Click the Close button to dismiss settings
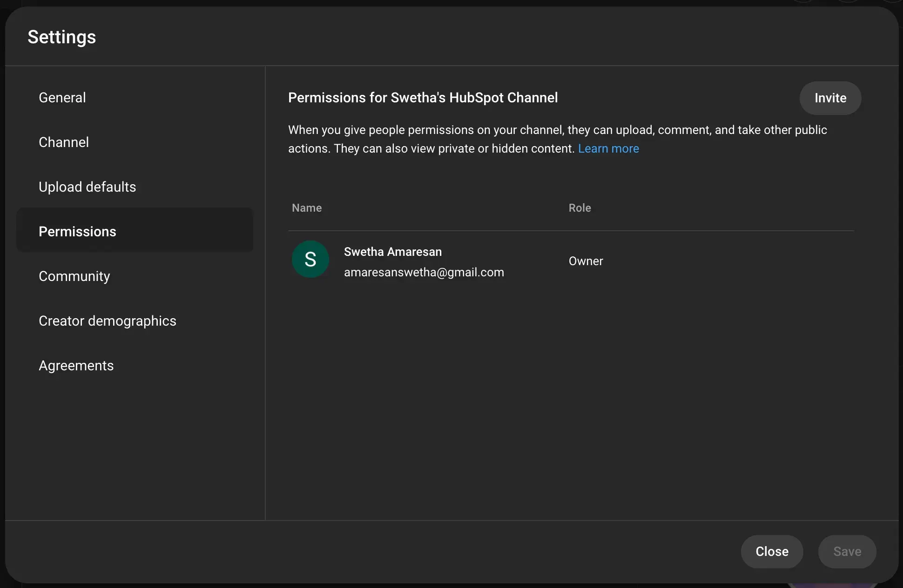This screenshot has width=903, height=588. tap(772, 551)
